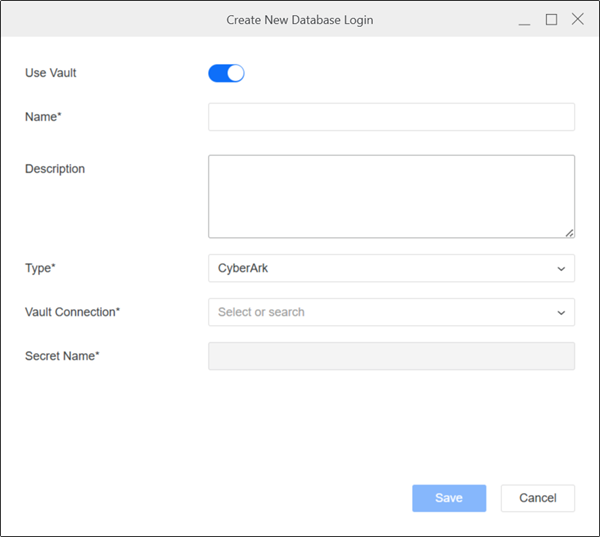Close the dialog with the X icon

point(577,19)
